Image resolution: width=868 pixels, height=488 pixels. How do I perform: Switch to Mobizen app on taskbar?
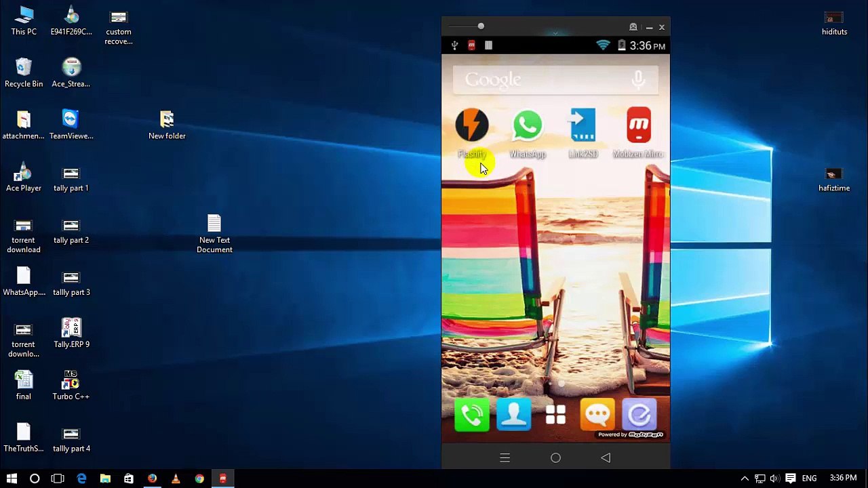tap(222, 479)
